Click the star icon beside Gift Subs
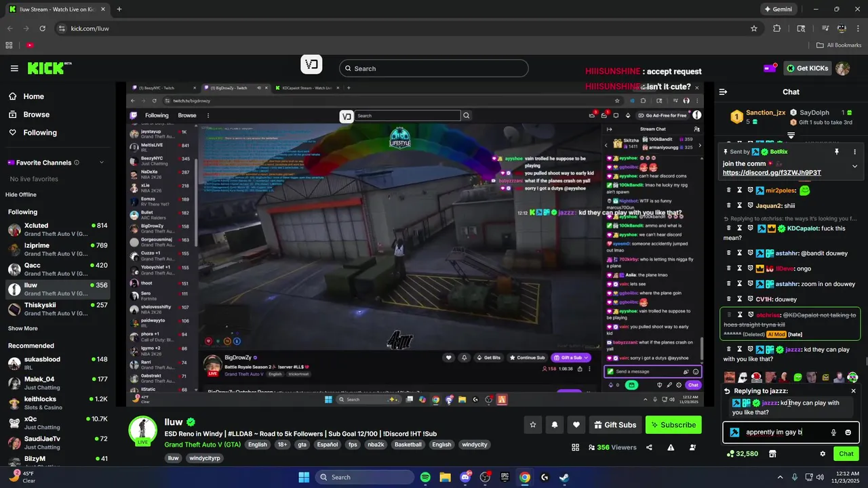This screenshot has width=868, height=488. click(x=533, y=425)
